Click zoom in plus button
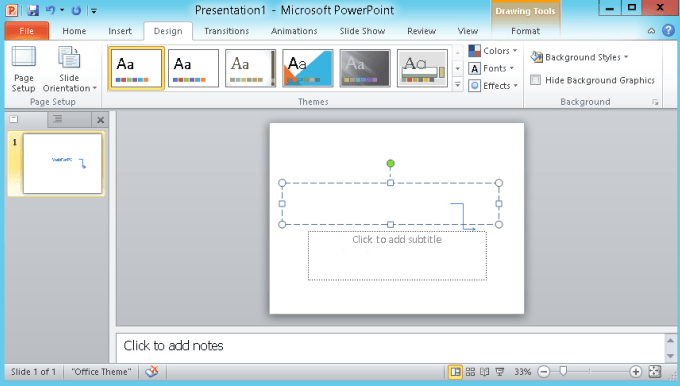 pyautogui.click(x=636, y=372)
